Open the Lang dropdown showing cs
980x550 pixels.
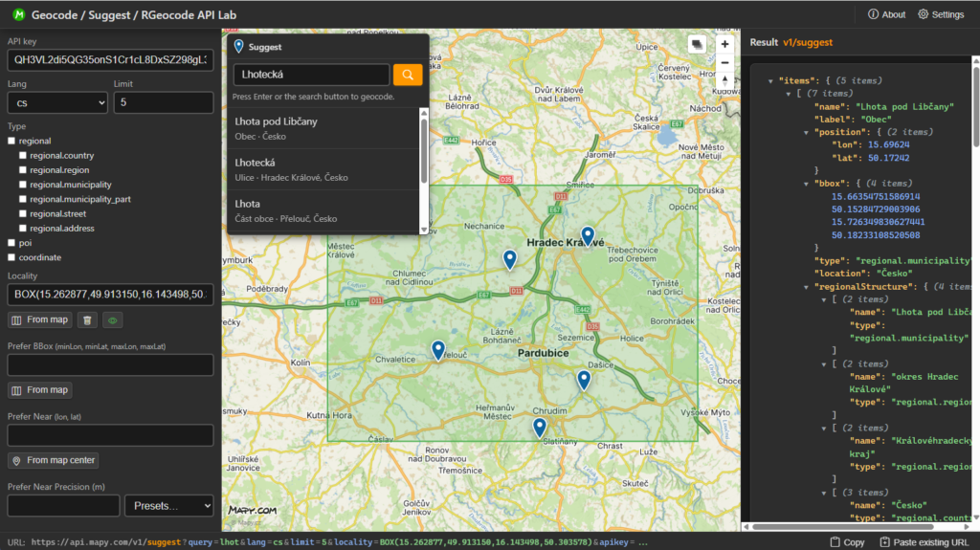click(56, 103)
